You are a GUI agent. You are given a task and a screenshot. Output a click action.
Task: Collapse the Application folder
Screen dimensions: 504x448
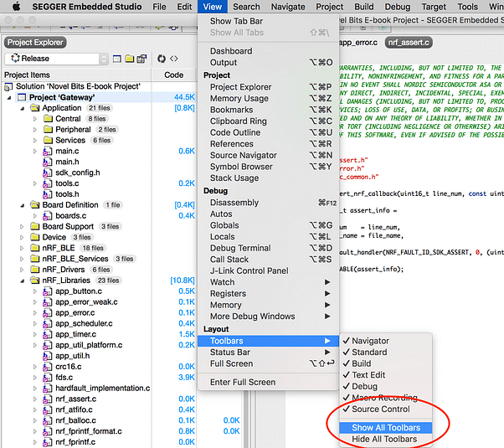coord(22,108)
